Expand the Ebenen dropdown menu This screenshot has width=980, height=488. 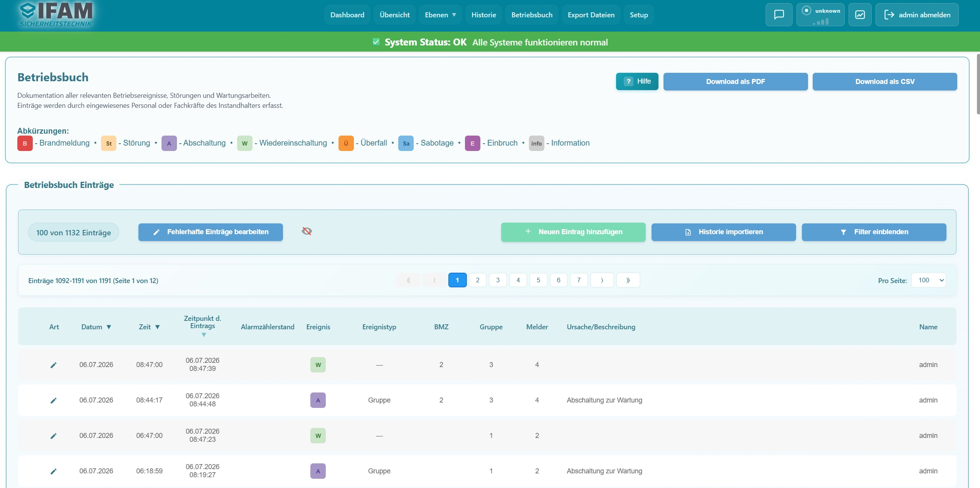440,15
